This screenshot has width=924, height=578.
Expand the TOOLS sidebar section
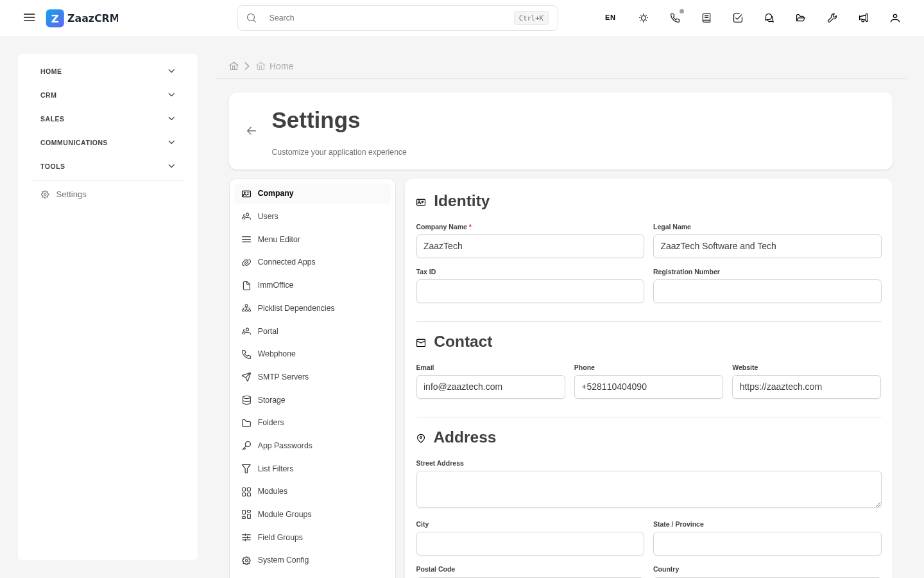[x=108, y=166]
